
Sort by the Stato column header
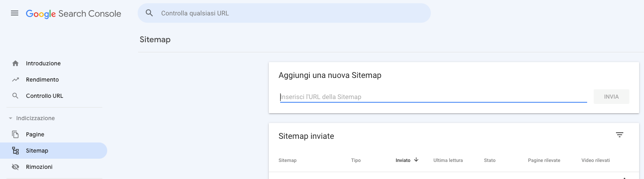click(x=490, y=160)
